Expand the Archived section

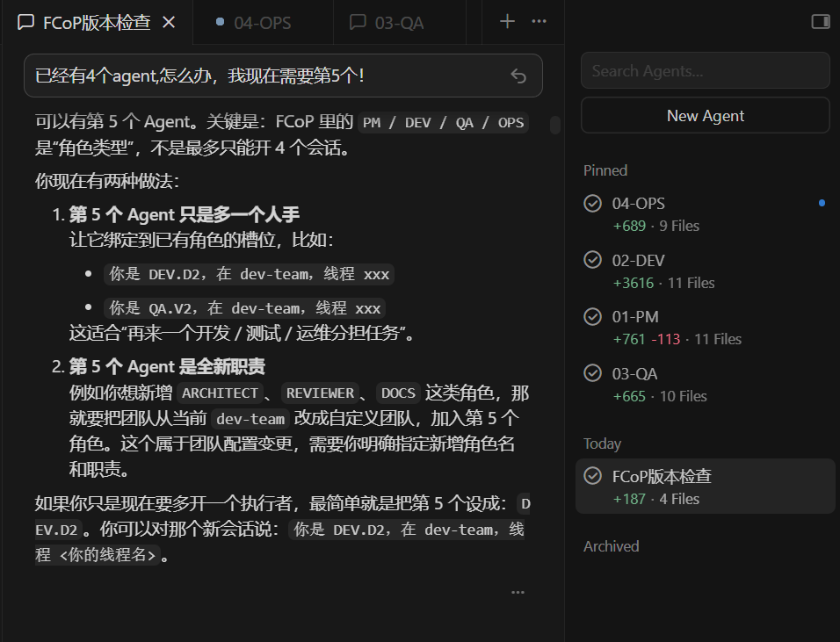612,546
